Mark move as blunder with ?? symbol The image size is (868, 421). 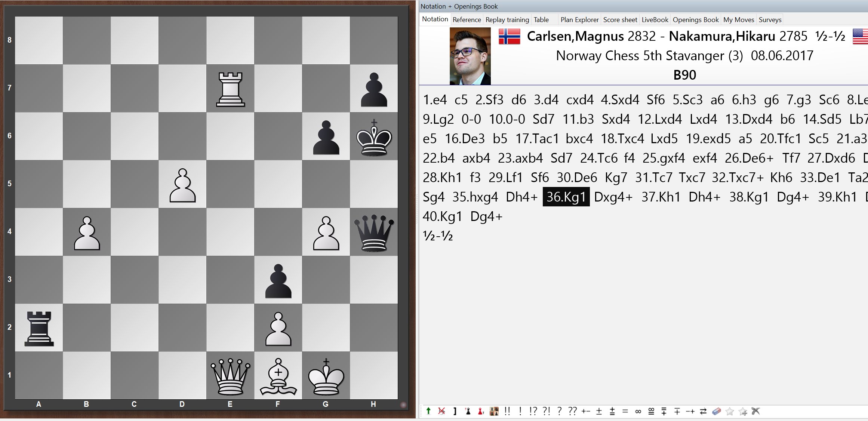pyautogui.click(x=572, y=411)
